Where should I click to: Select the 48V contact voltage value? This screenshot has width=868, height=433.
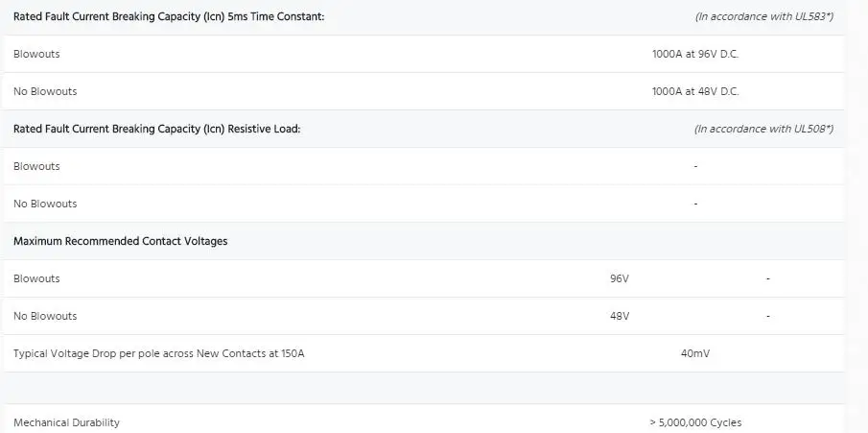[620, 316]
